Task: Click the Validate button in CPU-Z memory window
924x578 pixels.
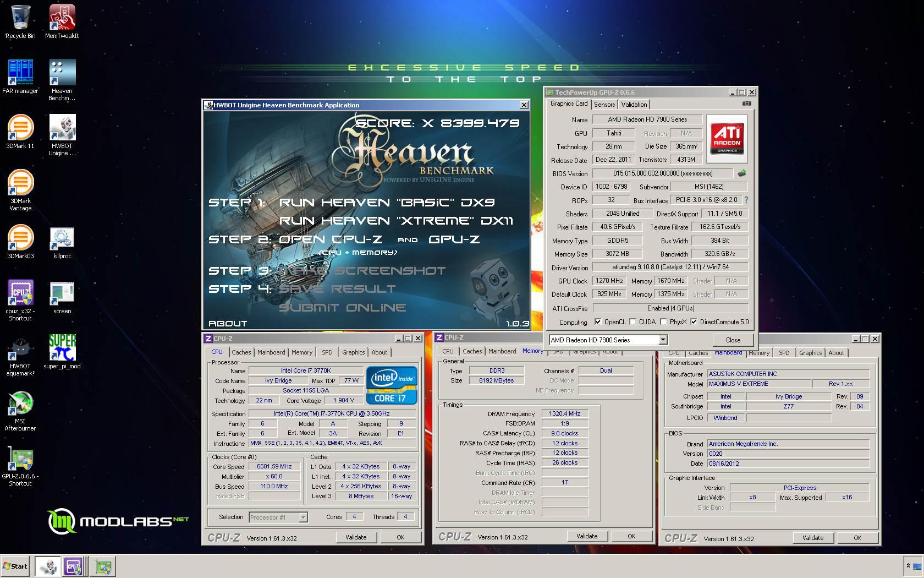Action: (586, 536)
